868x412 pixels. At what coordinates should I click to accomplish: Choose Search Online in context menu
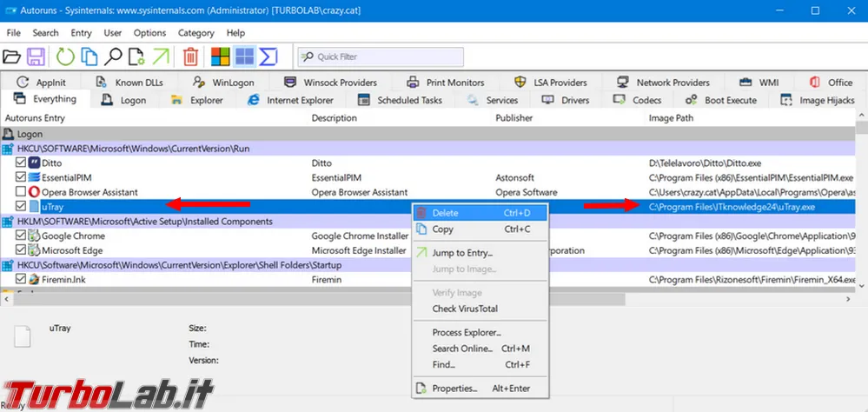click(480, 349)
